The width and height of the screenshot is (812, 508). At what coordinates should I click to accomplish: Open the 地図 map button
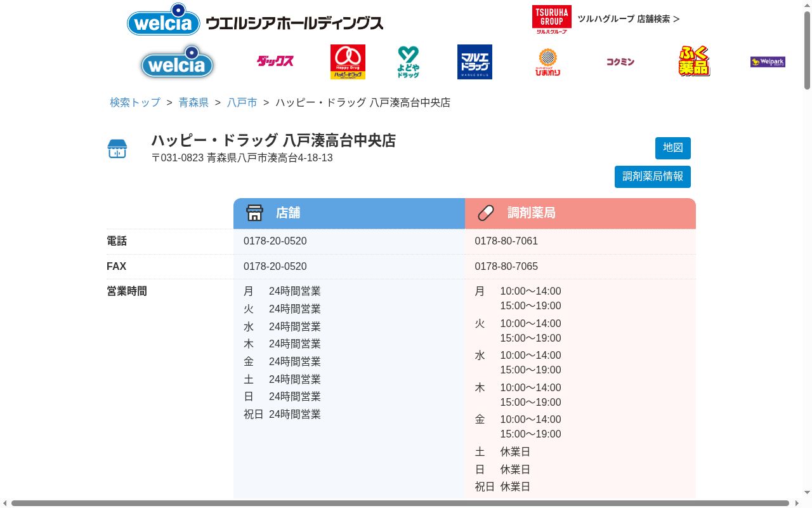673,148
